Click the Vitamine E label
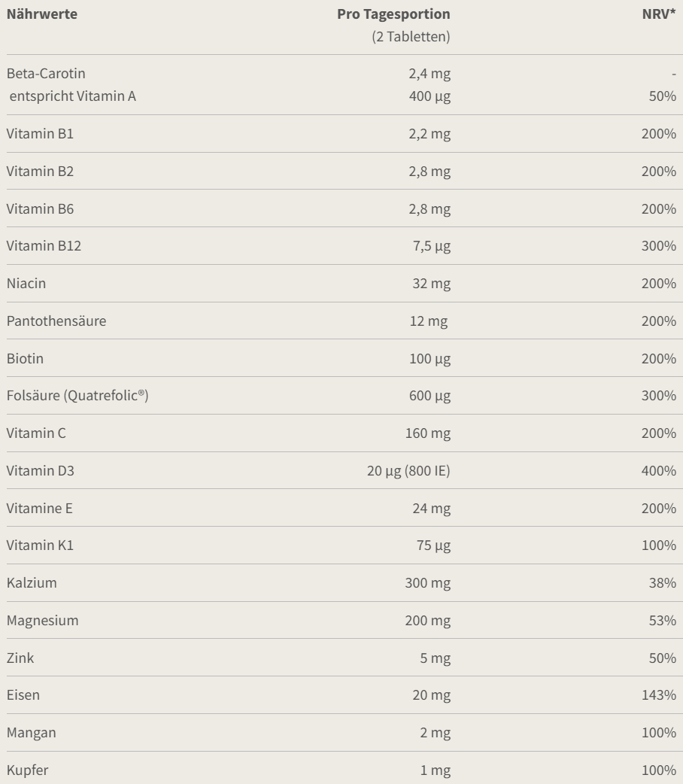Image resolution: width=683 pixels, height=784 pixels. (x=40, y=509)
